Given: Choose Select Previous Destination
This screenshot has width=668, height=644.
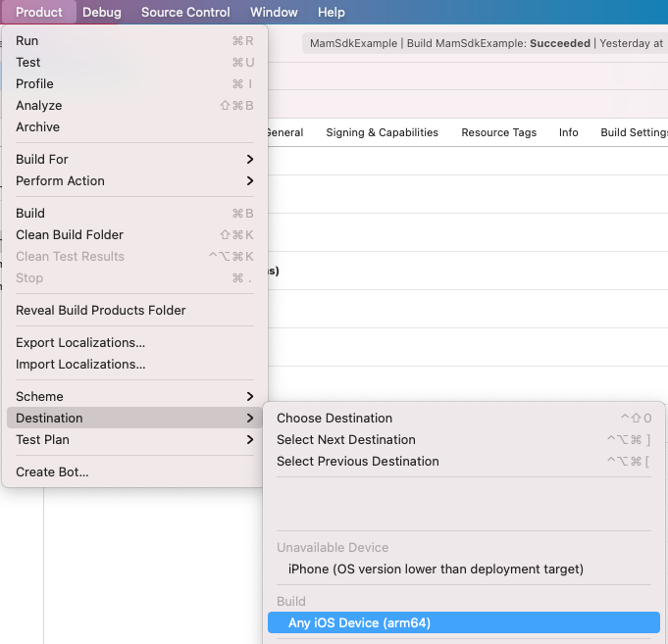Looking at the screenshot, I should coord(464,462).
